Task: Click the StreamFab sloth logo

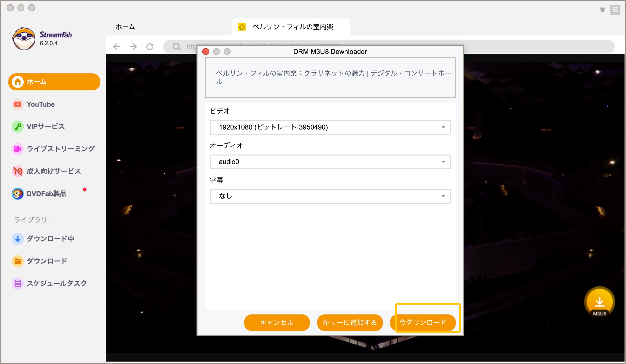Action: click(24, 39)
